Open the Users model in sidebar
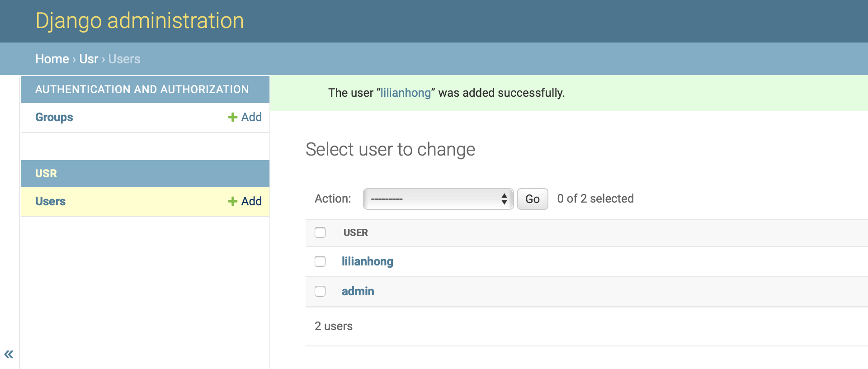The width and height of the screenshot is (868, 369). (50, 201)
